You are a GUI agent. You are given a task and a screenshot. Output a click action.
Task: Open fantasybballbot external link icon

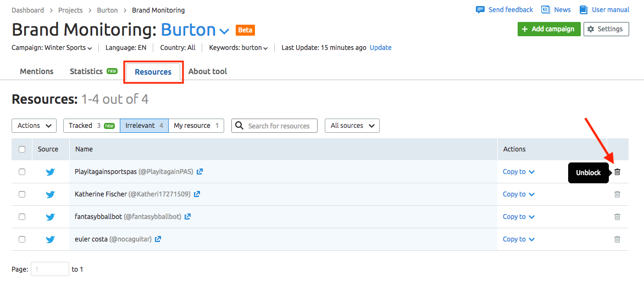[x=188, y=217]
